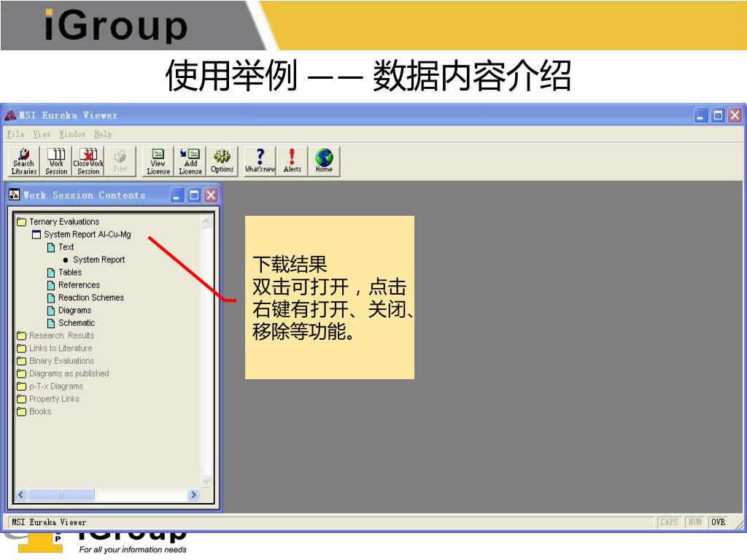Viewport: 747px width, 560px height.
Task: Select the System Report bullet entry
Action: point(98,260)
